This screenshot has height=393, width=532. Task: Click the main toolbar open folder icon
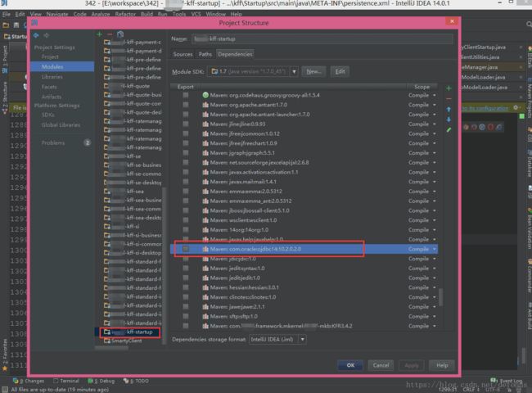6,25
